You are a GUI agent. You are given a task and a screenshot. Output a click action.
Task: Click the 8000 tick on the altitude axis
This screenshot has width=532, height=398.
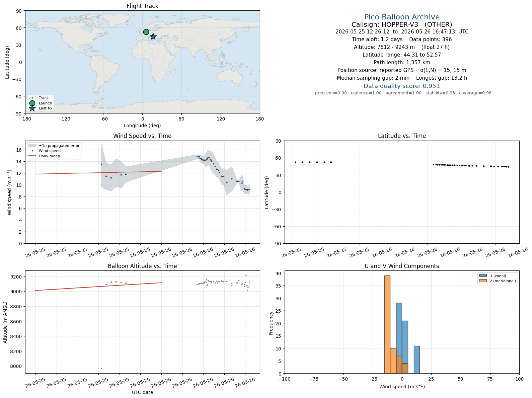pos(17,366)
